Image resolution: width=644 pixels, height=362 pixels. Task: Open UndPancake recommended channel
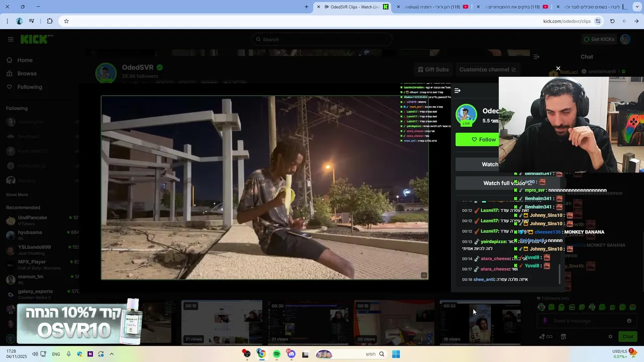[x=42, y=220]
